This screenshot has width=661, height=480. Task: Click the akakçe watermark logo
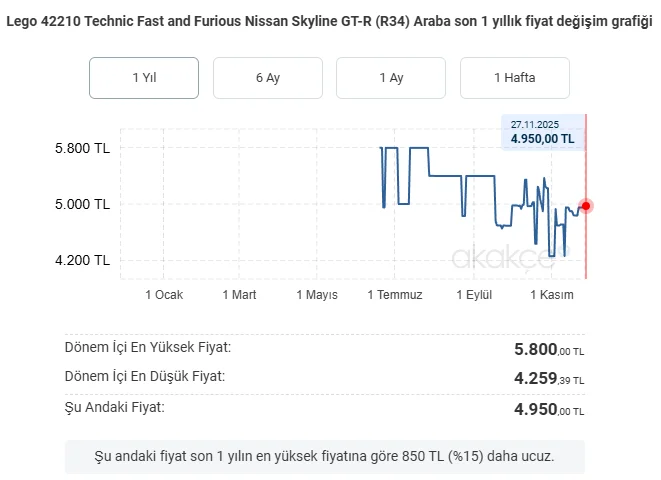point(501,259)
